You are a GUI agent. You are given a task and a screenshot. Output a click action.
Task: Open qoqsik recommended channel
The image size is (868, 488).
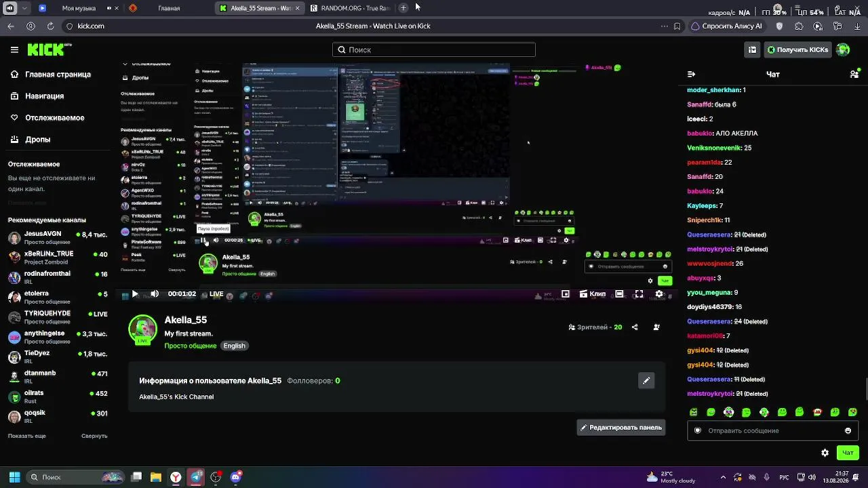pos(58,416)
